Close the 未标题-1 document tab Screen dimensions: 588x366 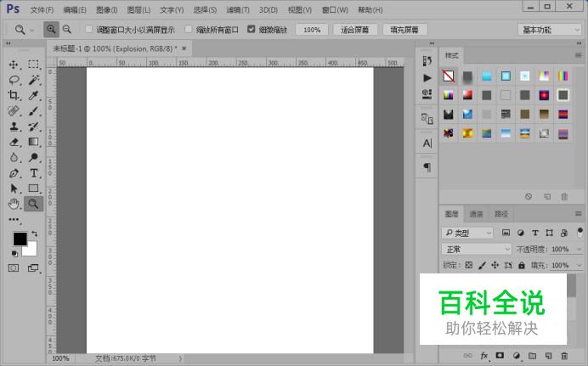(x=184, y=48)
